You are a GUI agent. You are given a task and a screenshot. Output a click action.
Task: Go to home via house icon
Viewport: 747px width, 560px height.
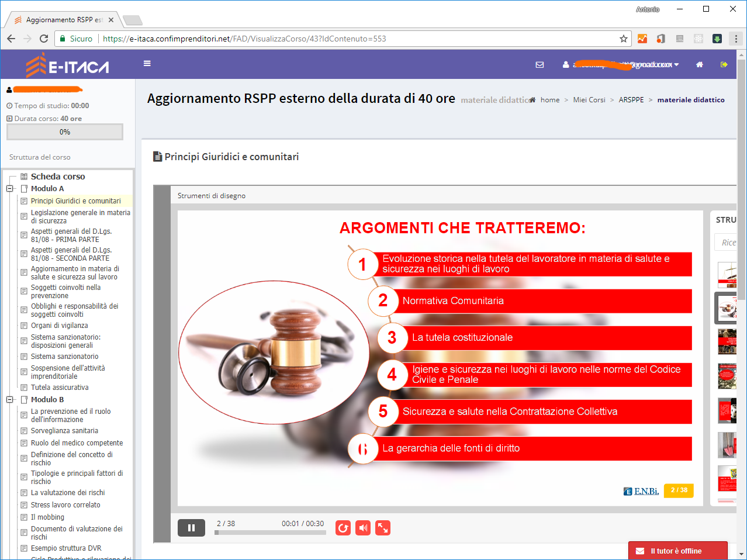point(700,65)
